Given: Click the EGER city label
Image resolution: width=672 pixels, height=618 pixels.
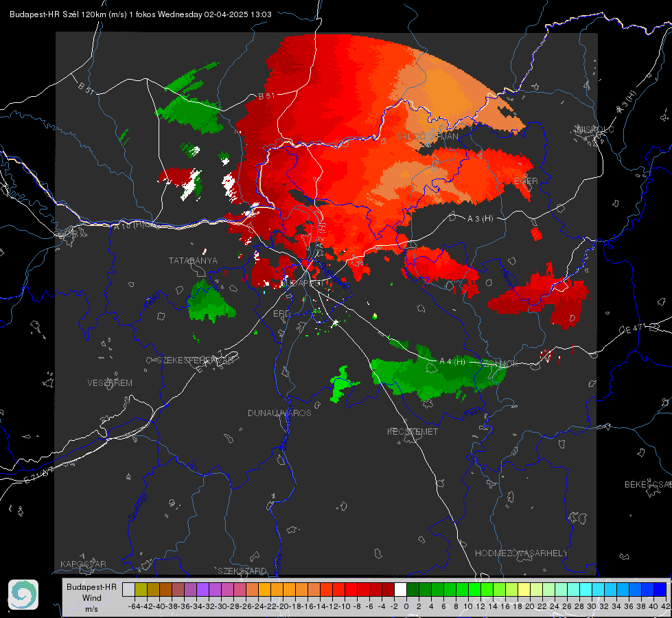Looking at the screenshot, I should click(526, 181).
